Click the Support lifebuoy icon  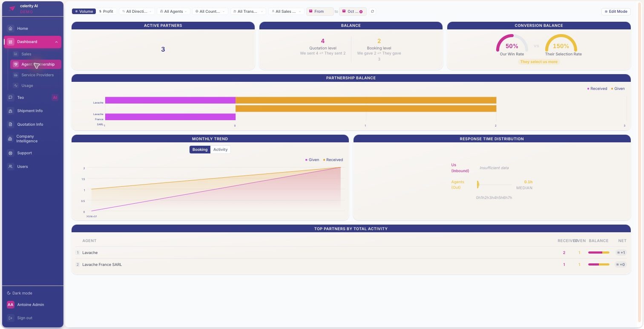[x=11, y=153]
